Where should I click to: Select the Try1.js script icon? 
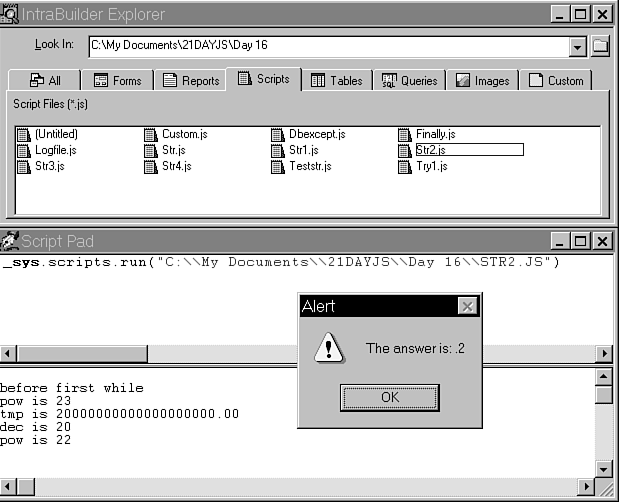click(405, 166)
